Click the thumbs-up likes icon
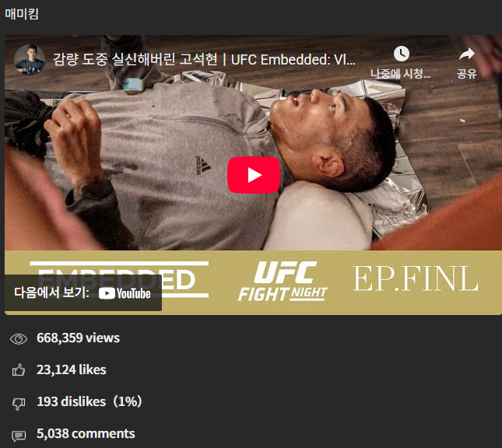This screenshot has height=448, width=502. (x=19, y=370)
